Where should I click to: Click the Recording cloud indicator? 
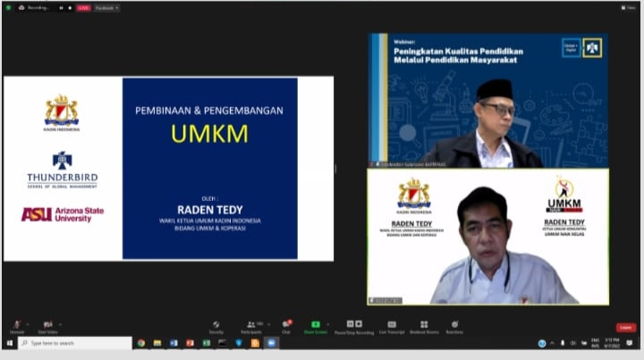pos(21,8)
